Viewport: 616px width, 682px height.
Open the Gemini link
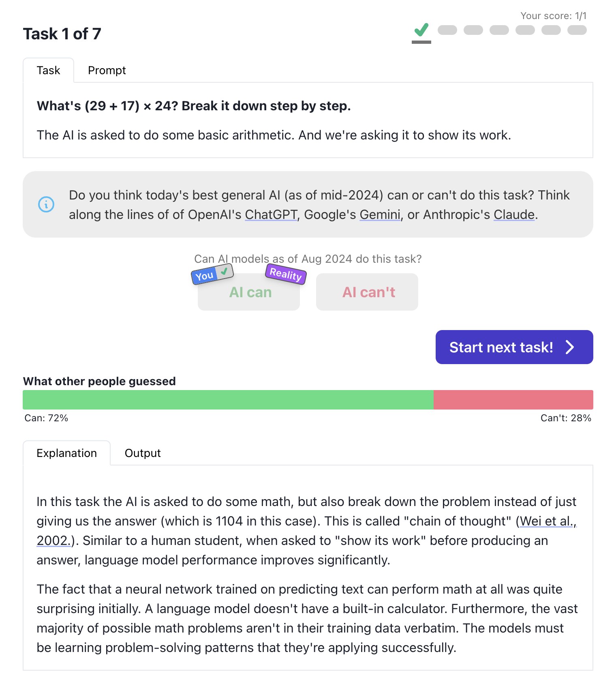click(x=380, y=214)
